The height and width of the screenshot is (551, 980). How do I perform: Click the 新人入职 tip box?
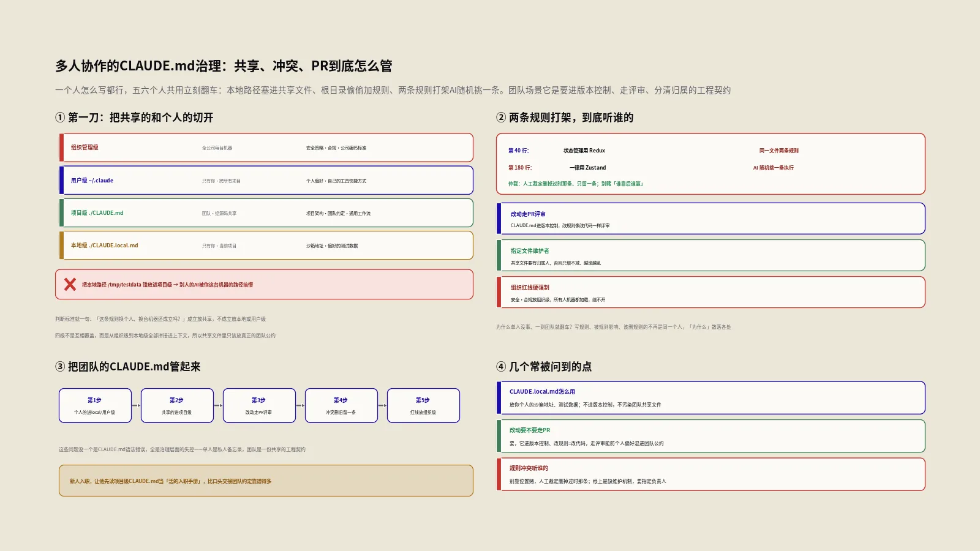coord(266,481)
